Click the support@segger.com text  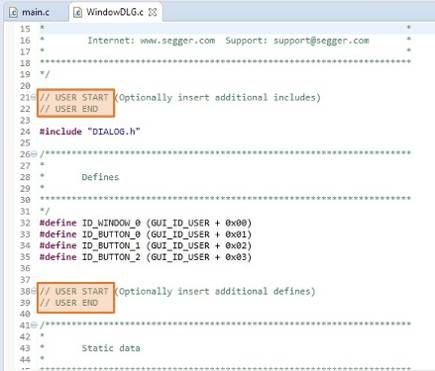click(x=321, y=41)
